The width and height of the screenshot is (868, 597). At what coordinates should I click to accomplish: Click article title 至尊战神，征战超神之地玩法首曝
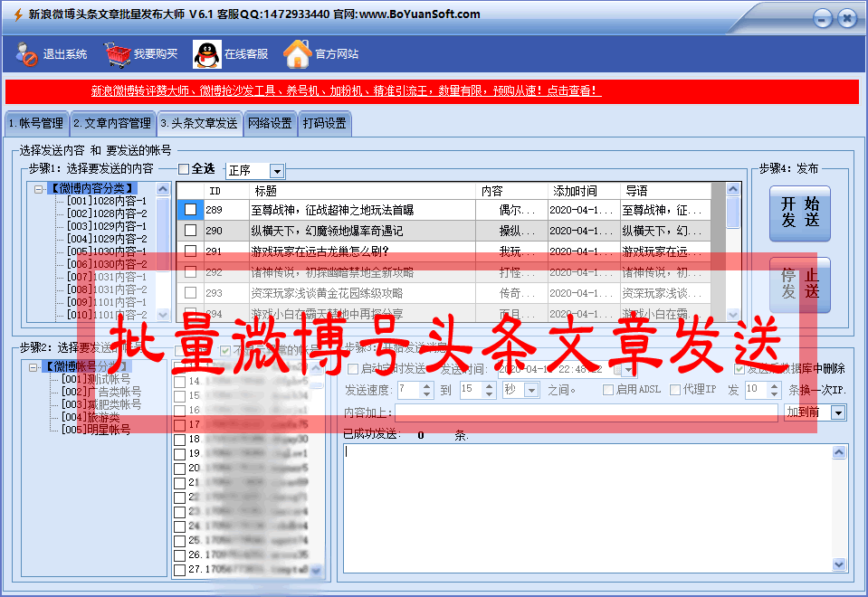333,210
